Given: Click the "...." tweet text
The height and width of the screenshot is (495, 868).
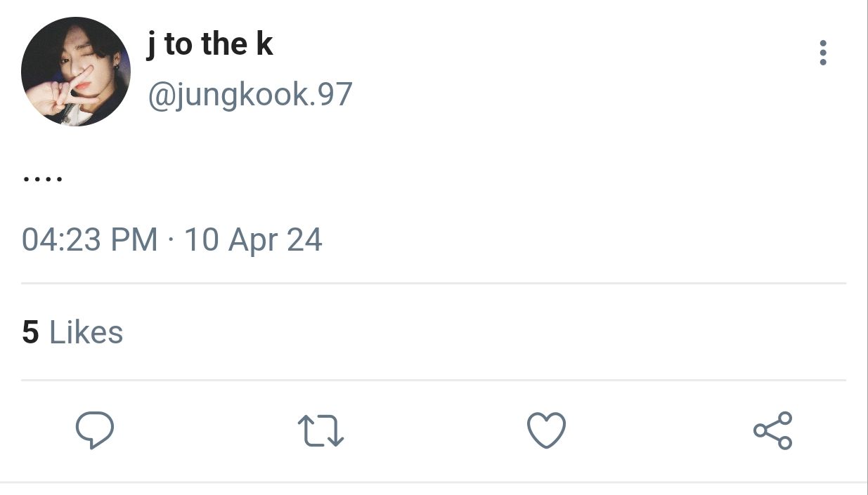Looking at the screenshot, I should [x=43, y=178].
